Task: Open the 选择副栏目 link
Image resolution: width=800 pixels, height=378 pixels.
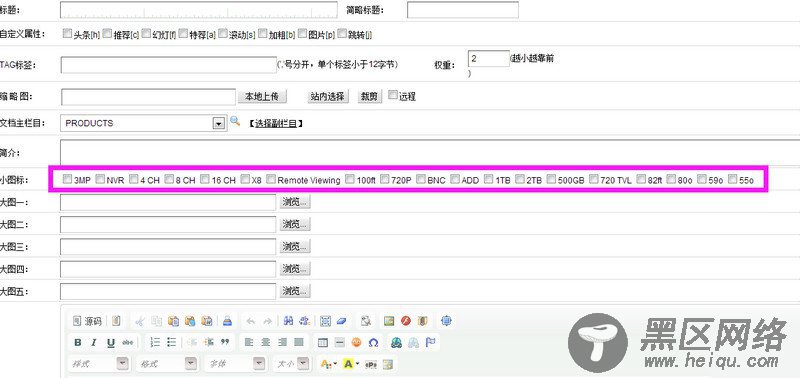Action: point(276,123)
